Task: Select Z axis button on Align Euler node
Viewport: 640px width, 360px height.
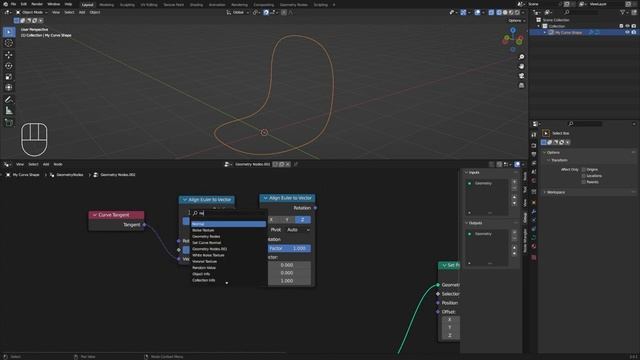Action: point(302,220)
